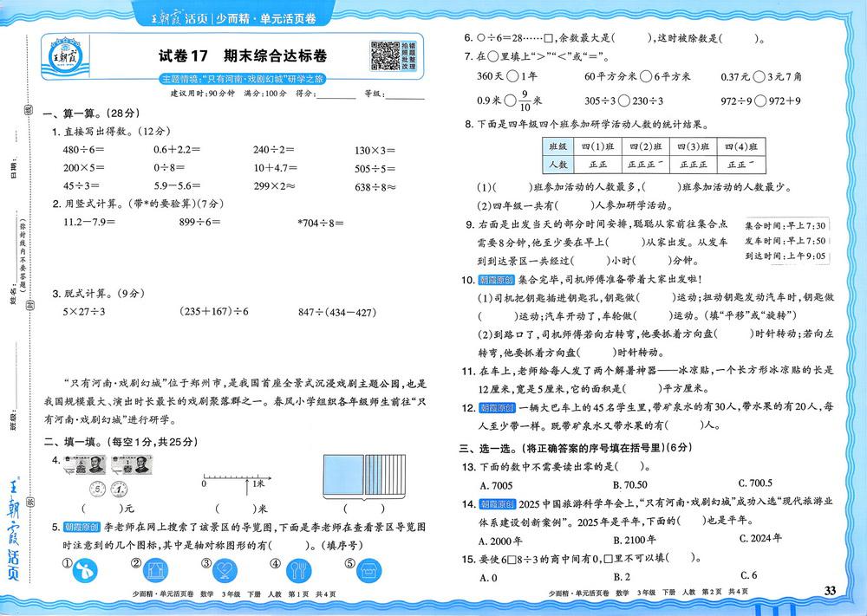Click section heading 一、算一算
This screenshot has height=616, width=867.
point(91,113)
